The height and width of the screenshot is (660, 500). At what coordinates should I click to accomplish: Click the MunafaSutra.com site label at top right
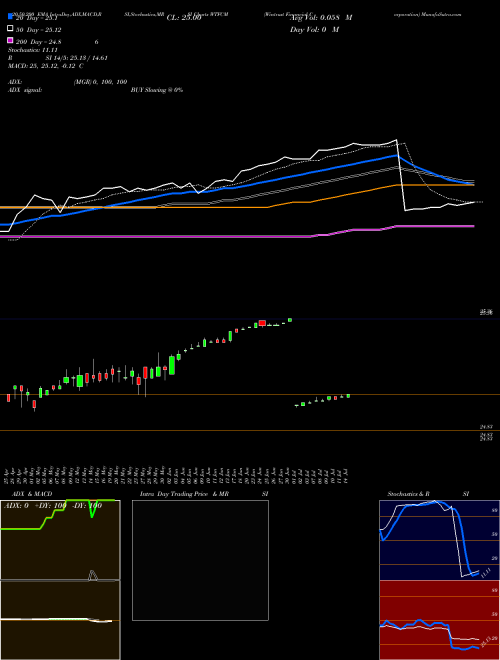440,14
